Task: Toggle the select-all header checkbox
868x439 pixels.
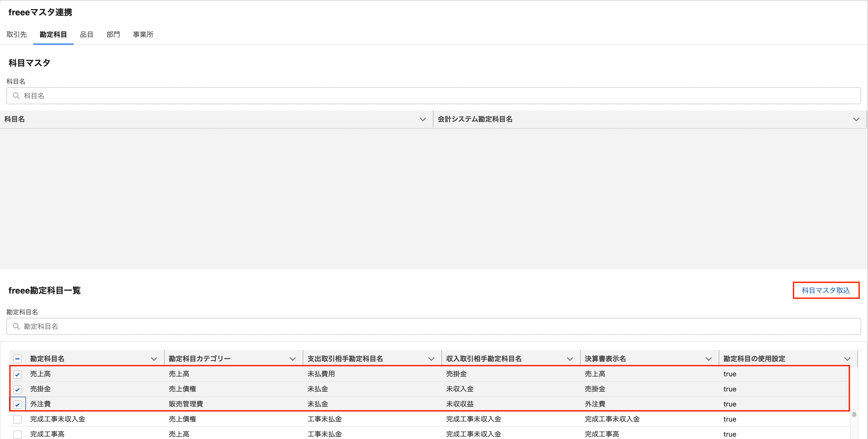Action: point(17,359)
